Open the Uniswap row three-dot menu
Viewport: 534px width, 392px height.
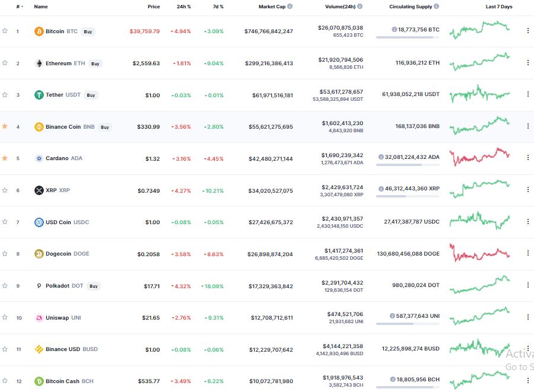point(528,317)
